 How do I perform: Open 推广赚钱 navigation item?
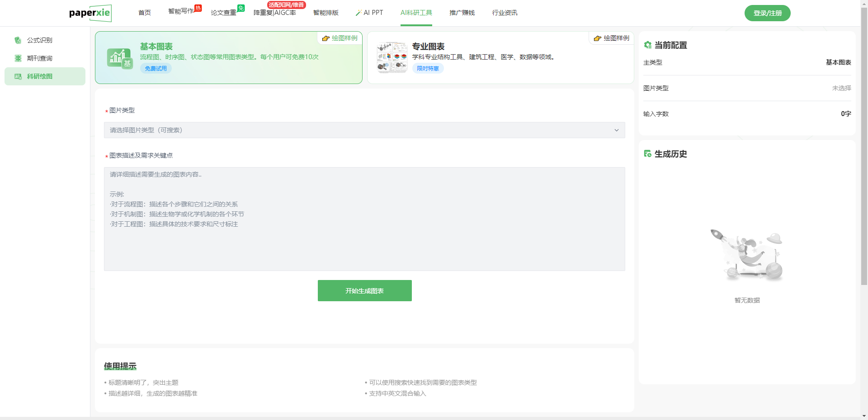point(462,13)
